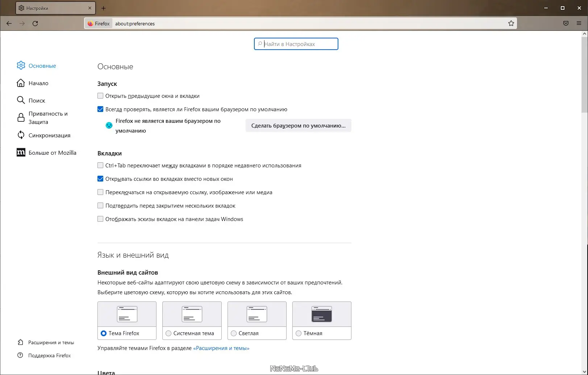
Task: Click the search magnifier in settings search box
Action: [x=260, y=44]
